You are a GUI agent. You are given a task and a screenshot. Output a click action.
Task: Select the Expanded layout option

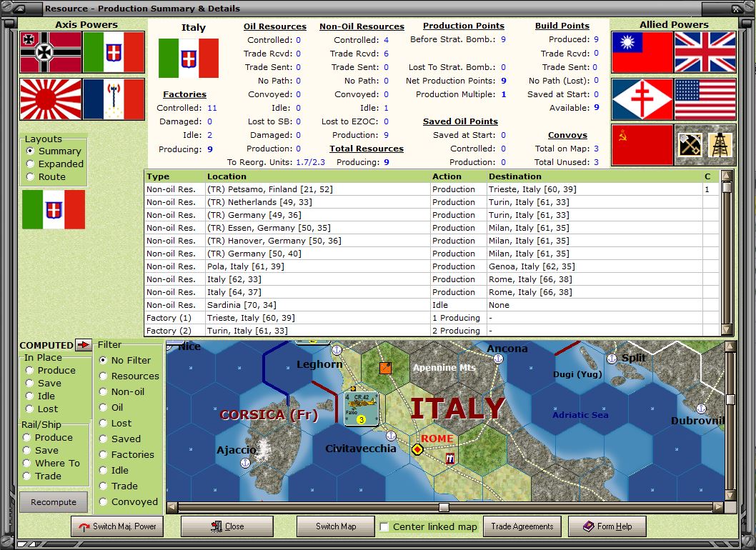click(x=54, y=164)
